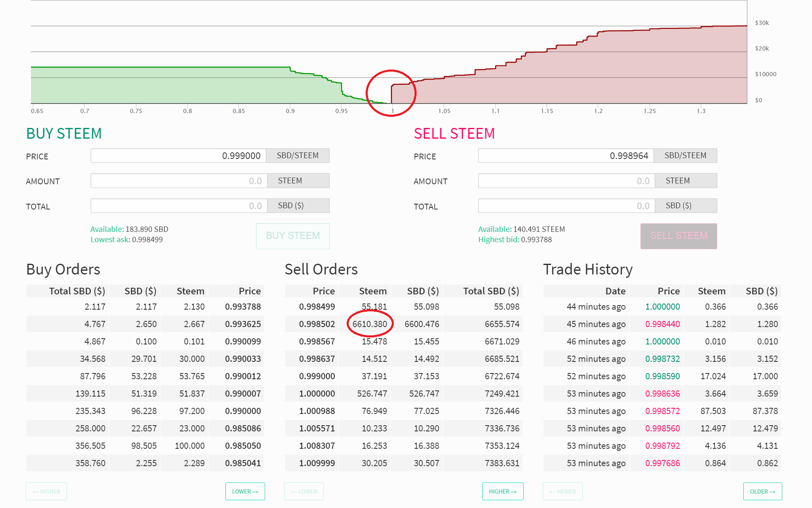This screenshot has height=508, width=812.
Task: Click the Lowest ask value 0.998499
Action: point(147,240)
